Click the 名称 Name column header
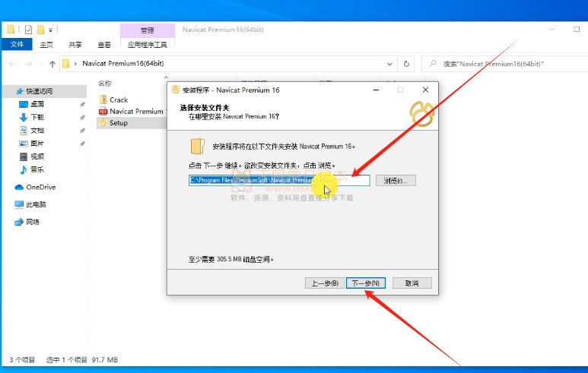 click(105, 84)
